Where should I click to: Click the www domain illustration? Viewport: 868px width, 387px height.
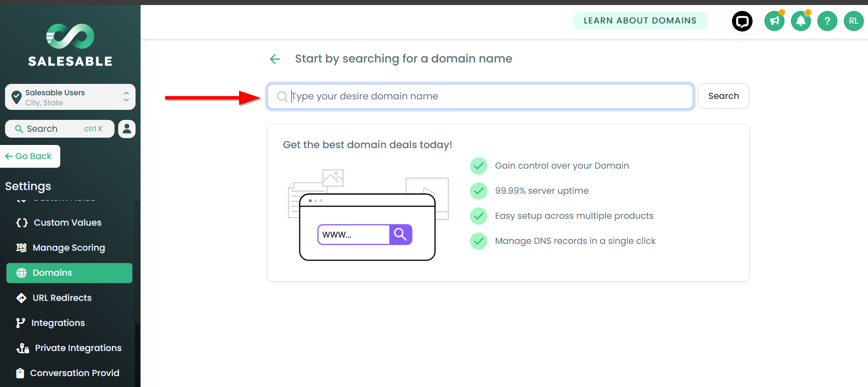click(x=368, y=215)
